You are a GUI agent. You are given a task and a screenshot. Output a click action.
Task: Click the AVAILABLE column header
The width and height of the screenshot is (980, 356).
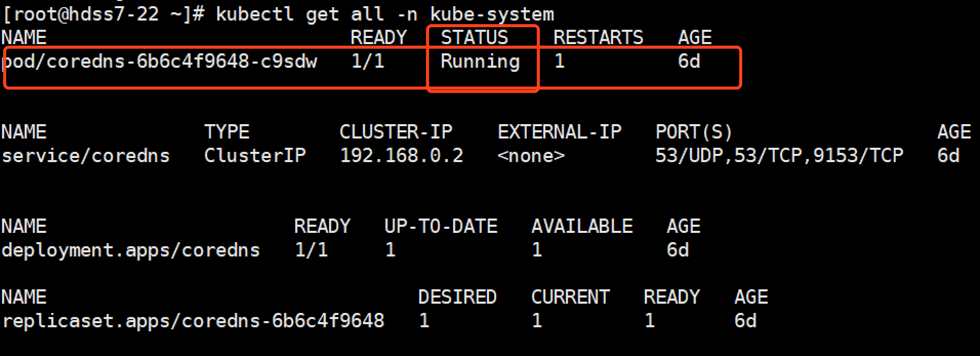click(x=582, y=226)
